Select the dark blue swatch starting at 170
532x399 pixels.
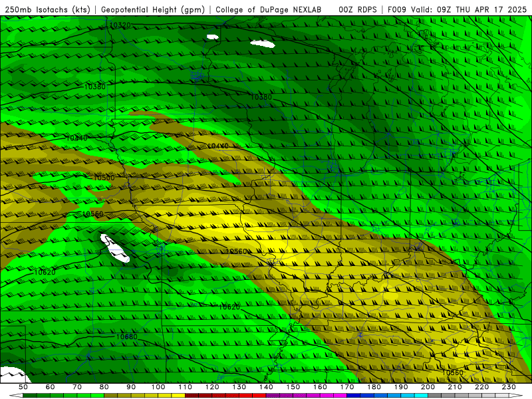coord(354,395)
